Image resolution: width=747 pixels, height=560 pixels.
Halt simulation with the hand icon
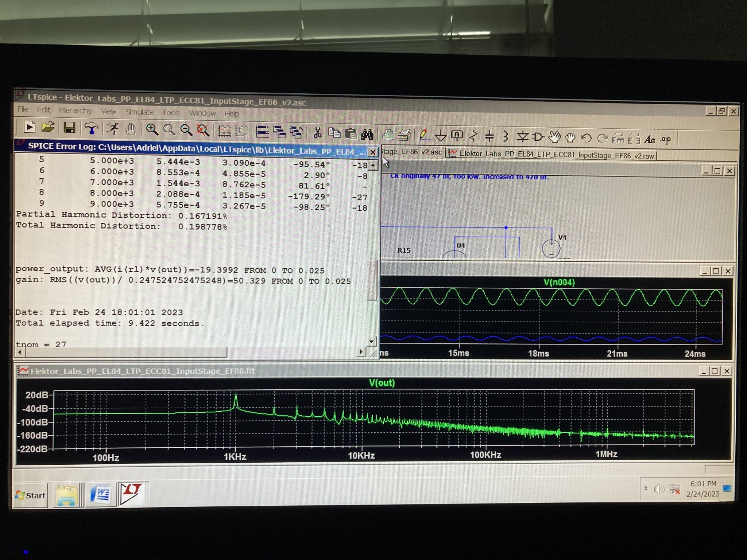coord(131,129)
